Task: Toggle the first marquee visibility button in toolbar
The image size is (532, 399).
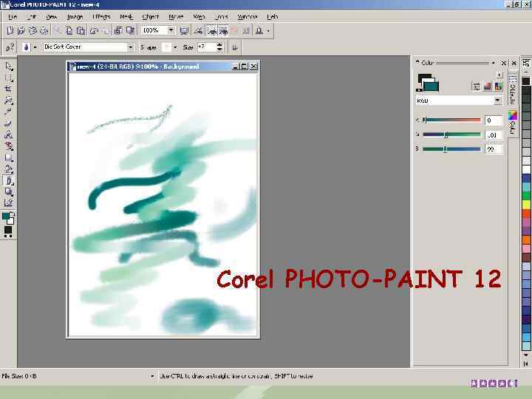Action: coord(212,31)
